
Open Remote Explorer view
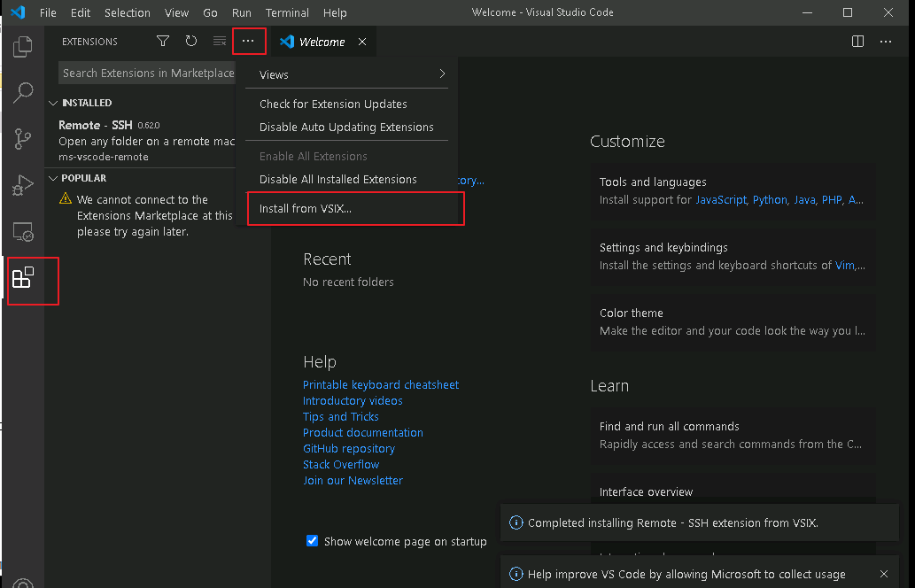23,232
